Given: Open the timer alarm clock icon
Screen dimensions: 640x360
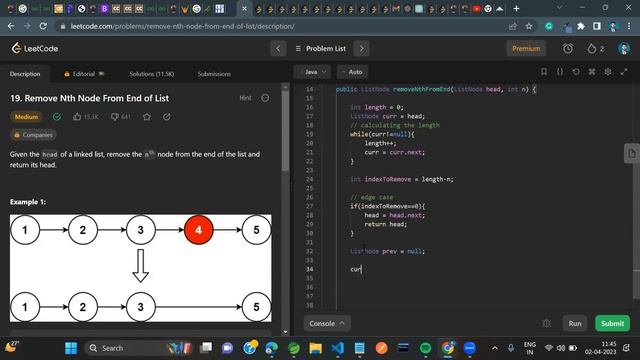Looking at the screenshot, I should pos(568,49).
